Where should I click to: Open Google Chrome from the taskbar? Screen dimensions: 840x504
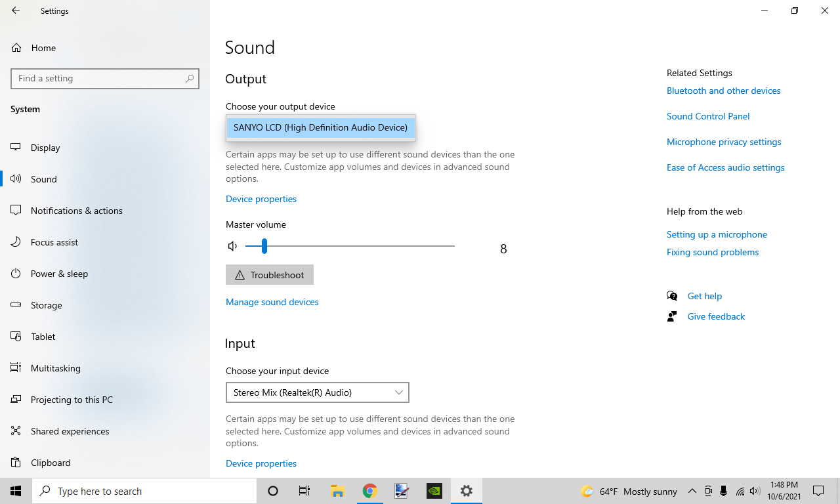click(370, 491)
